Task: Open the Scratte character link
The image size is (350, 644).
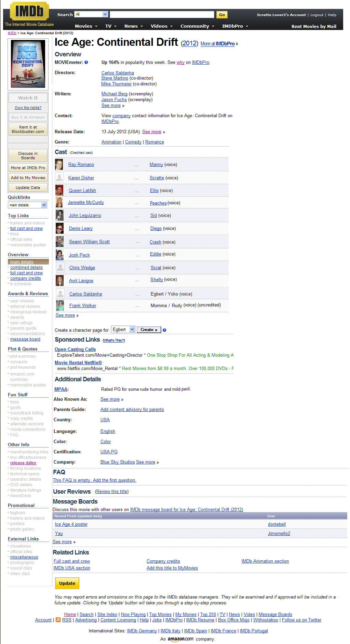Action: click(157, 178)
